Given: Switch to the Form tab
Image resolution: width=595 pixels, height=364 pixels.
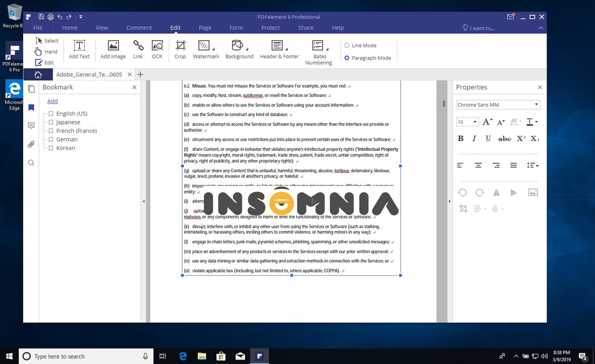Looking at the screenshot, I should pos(236,28).
